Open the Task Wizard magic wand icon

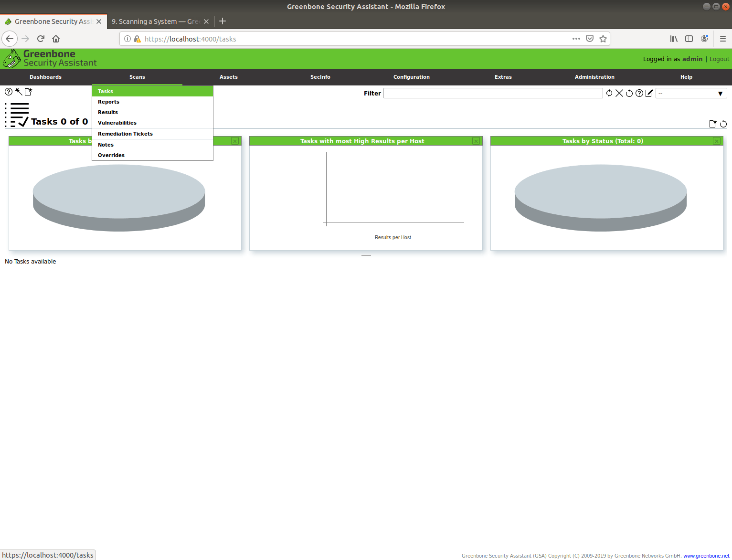[19, 92]
